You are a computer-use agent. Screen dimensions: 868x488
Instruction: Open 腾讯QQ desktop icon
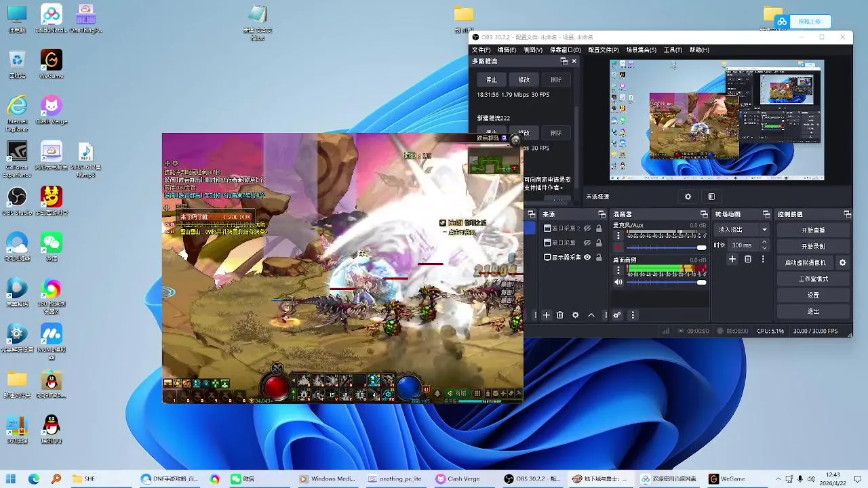51,429
